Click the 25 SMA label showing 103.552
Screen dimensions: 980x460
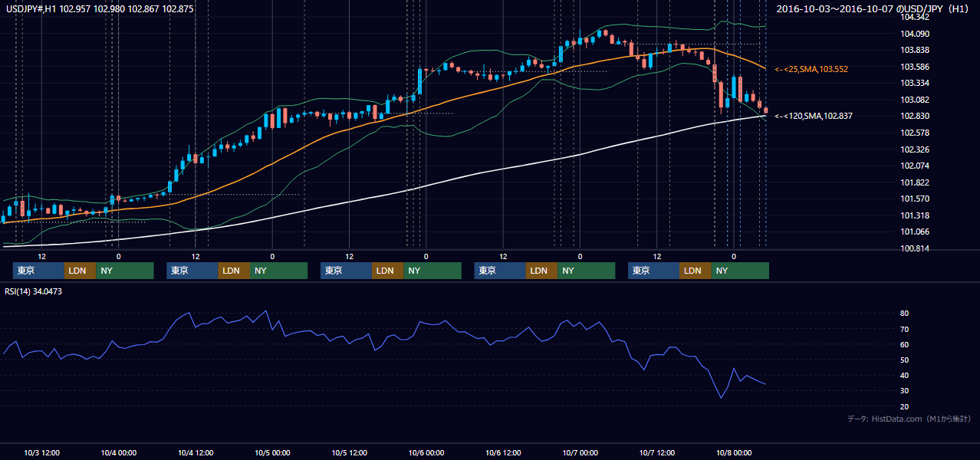coord(813,69)
